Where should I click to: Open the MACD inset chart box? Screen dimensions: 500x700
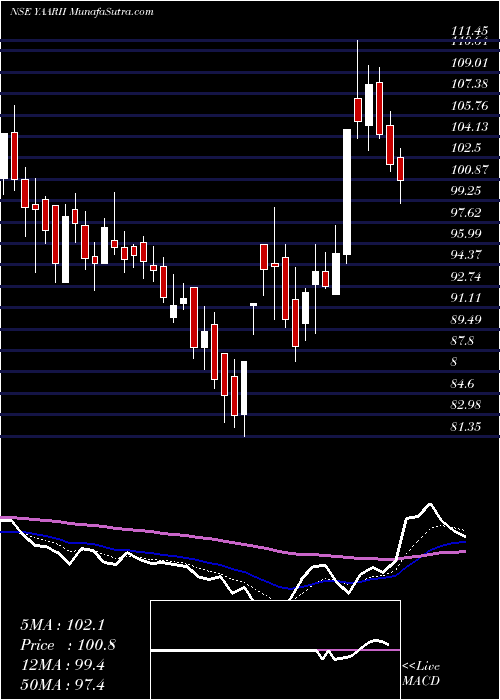click(275, 650)
